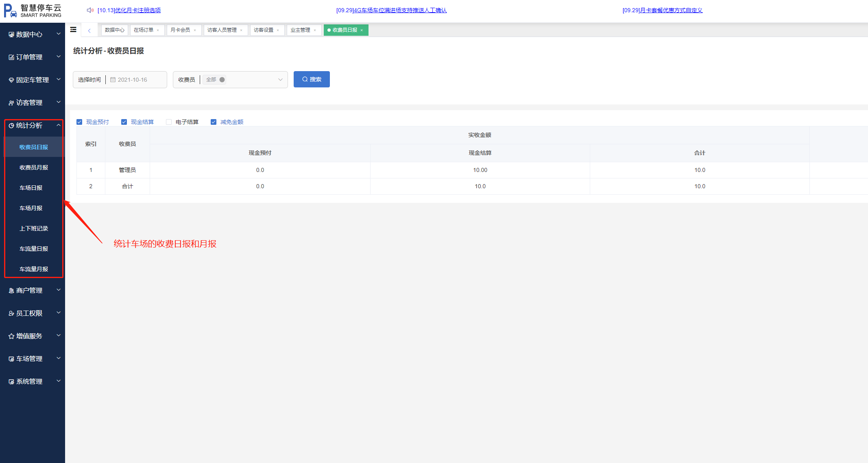Open 车流量月报 report
868x463 pixels.
[x=34, y=269]
